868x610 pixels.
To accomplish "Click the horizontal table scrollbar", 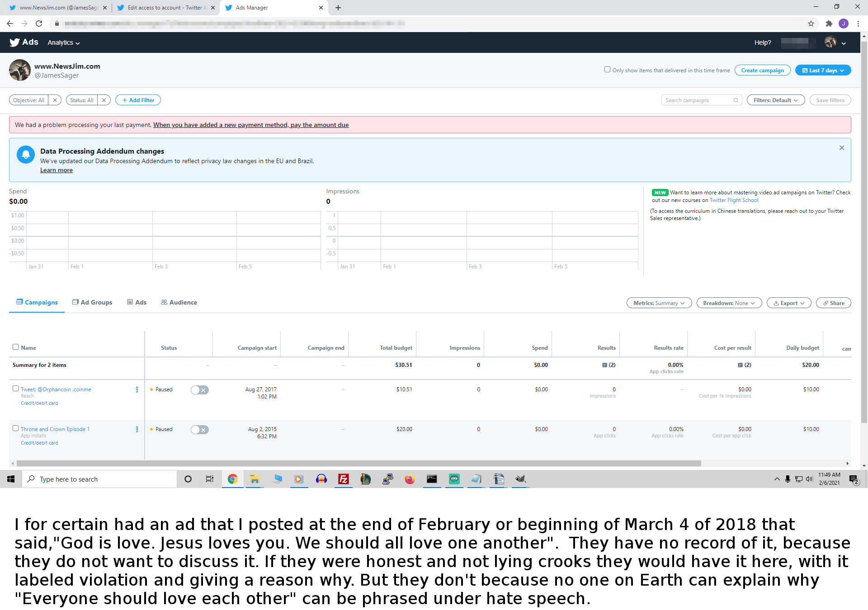I will (x=358, y=463).
